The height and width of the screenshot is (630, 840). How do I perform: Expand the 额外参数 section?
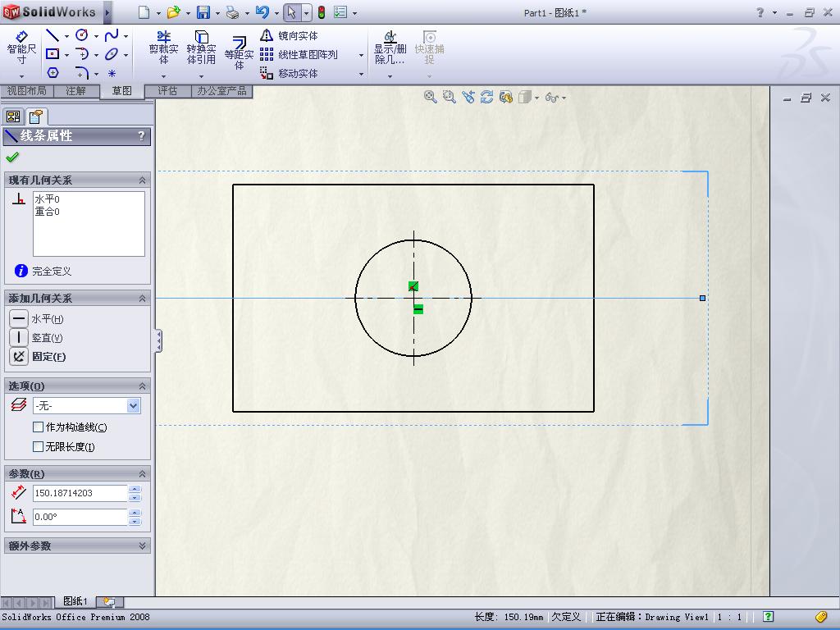point(142,546)
